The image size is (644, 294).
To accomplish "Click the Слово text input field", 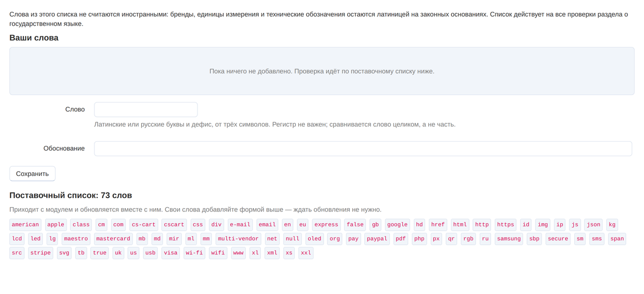I will (146, 109).
